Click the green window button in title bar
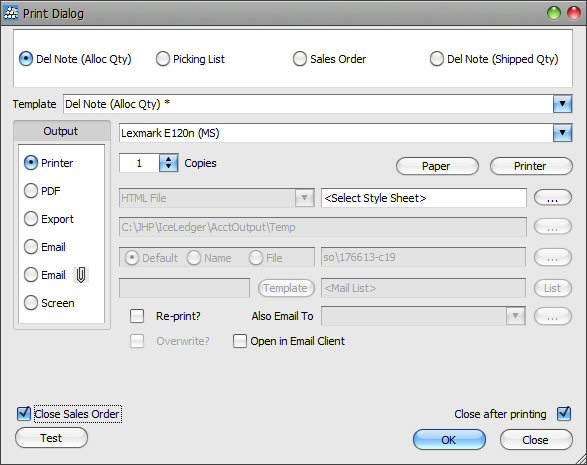Image resolution: width=587 pixels, height=465 pixels. click(x=554, y=13)
